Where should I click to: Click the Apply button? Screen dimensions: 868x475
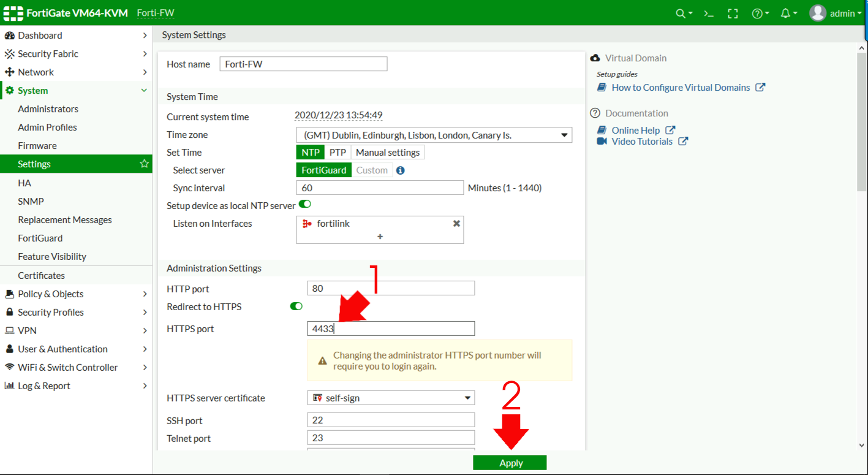[510, 462]
